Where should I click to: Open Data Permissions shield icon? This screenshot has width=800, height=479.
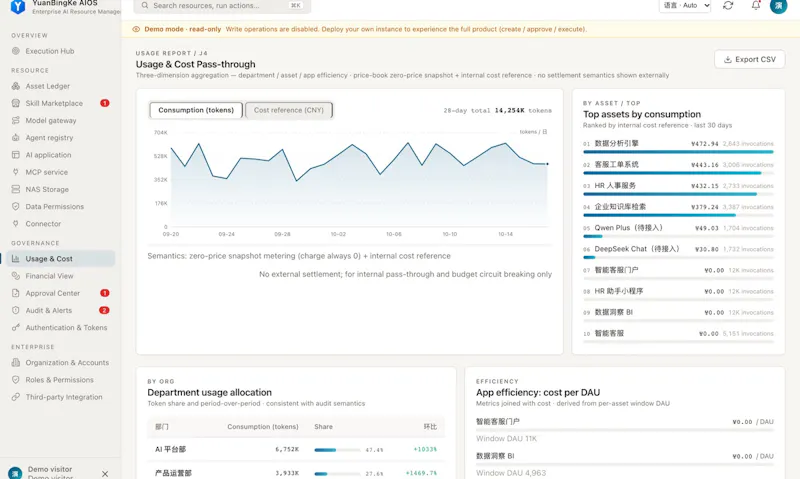tap(16, 207)
